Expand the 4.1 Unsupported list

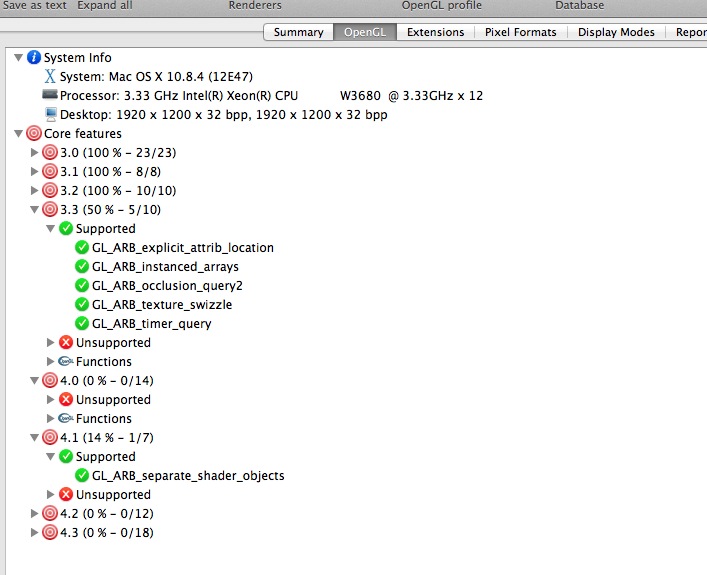[x=50, y=494]
